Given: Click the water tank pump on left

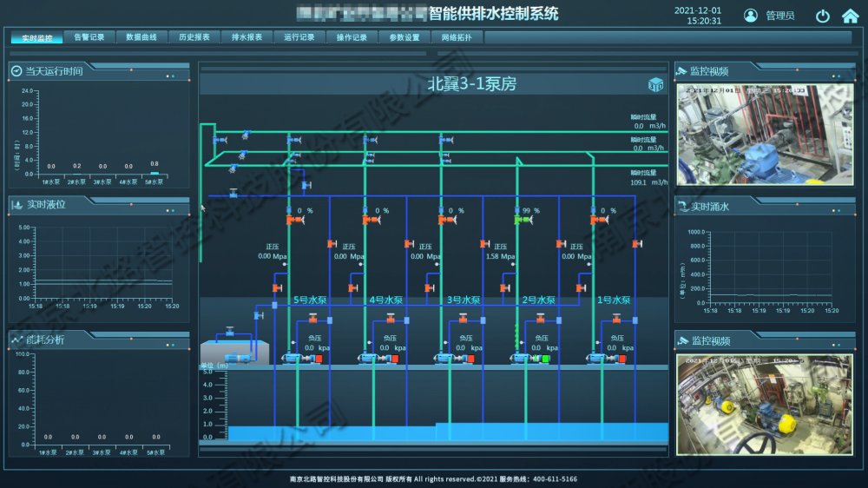Looking at the screenshot, I should [x=233, y=357].
